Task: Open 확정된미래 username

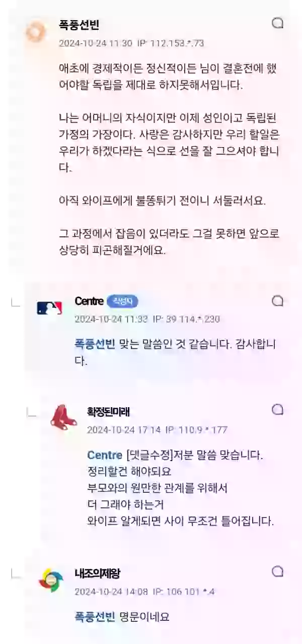Action: coord(108,412)
